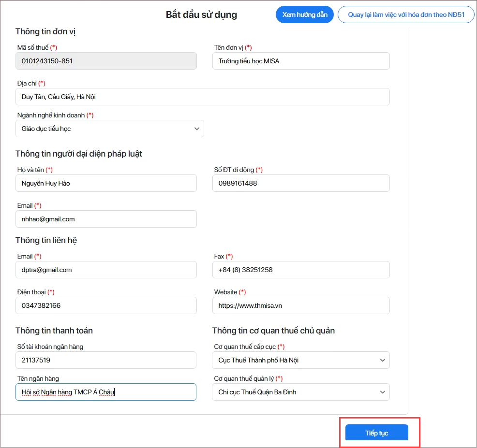Open the Xem hướng dẫn guide
This screenshot has height=448, width=477.
pyautogui.click(x=305, y=14)
